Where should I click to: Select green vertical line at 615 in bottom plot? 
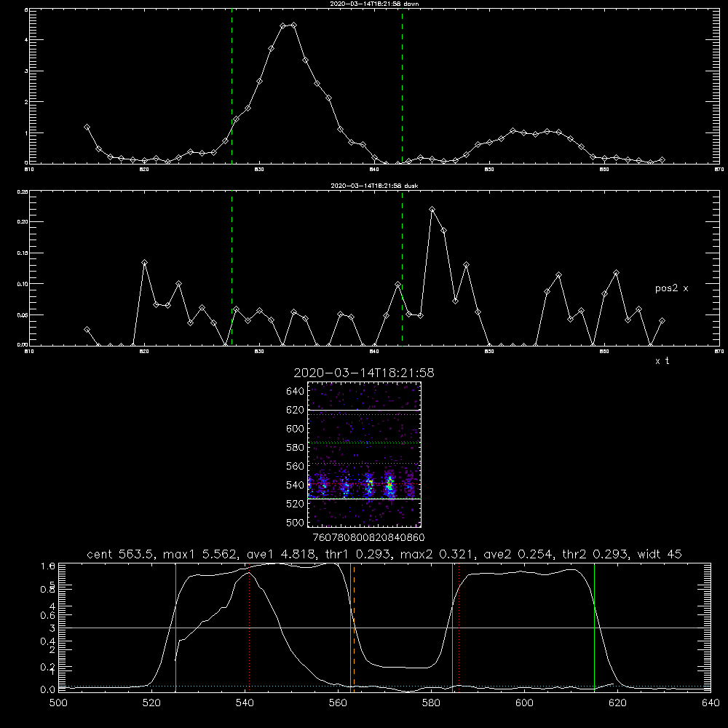click(594, 627)
